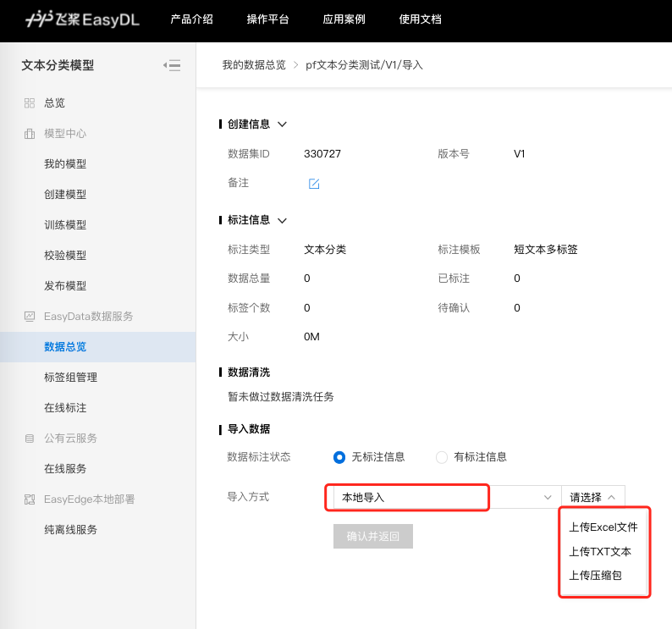
Task: Choose 上传Excel文件 from the list
Action: click(x=603, y=527)
